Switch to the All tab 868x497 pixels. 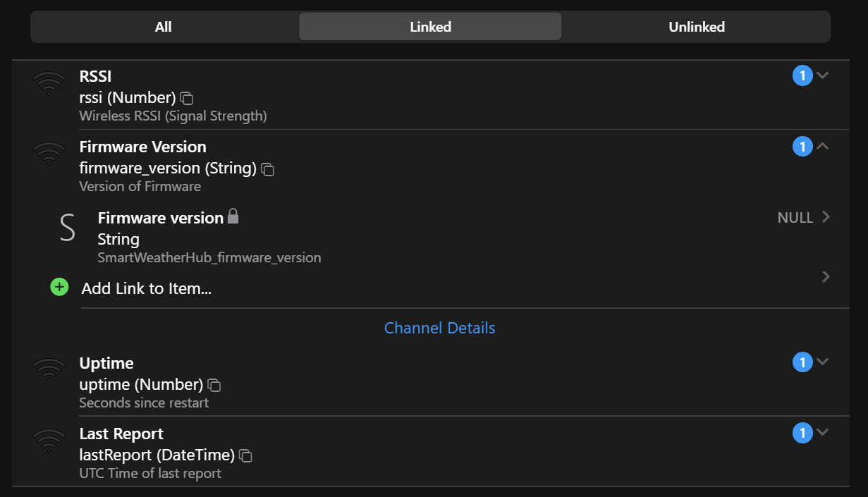164,27
